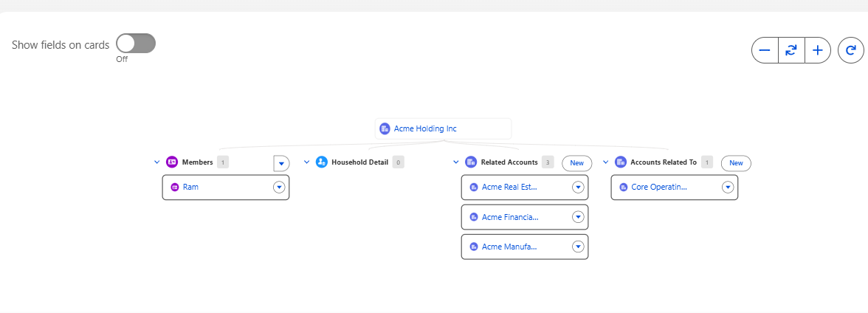Open the Acme Holding Inc root link
The width and height of the screenshot is (868, 313).
(425, 128)
